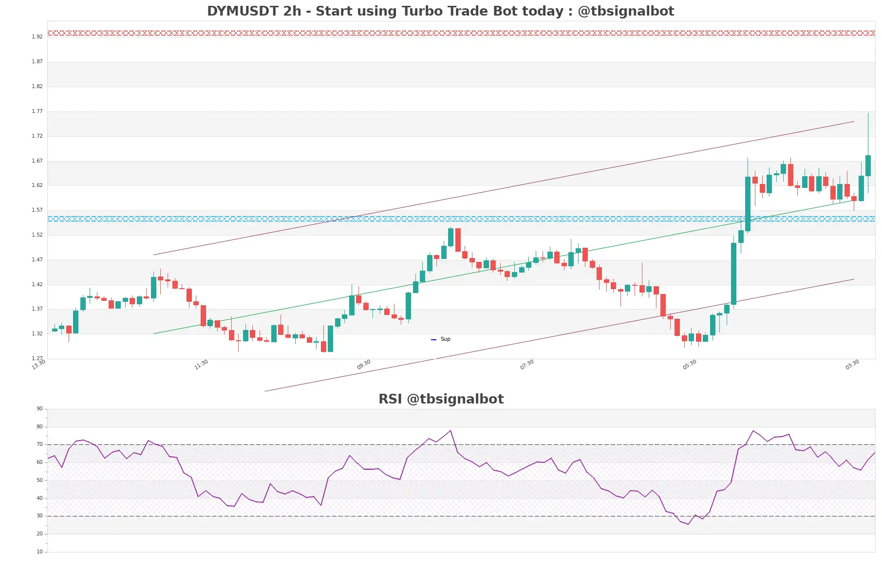Click the 1.52 price axis label

click(x=37, y=235)
